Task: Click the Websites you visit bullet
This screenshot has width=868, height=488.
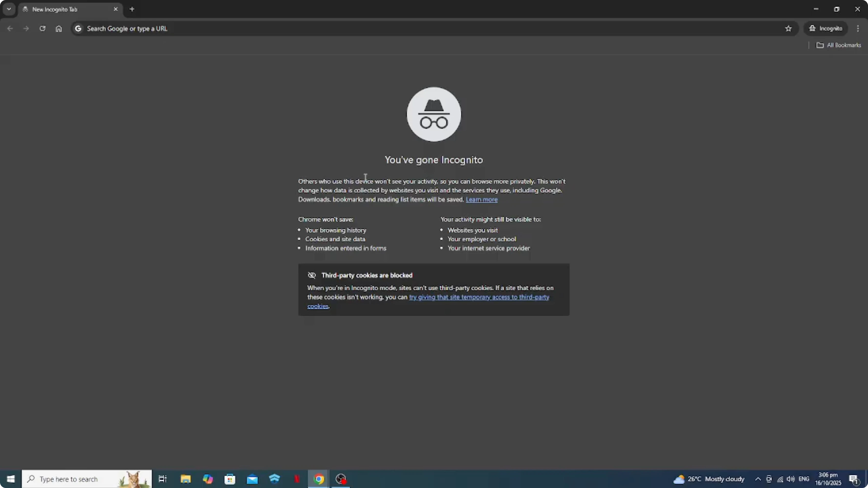Action: pos(472,230)
